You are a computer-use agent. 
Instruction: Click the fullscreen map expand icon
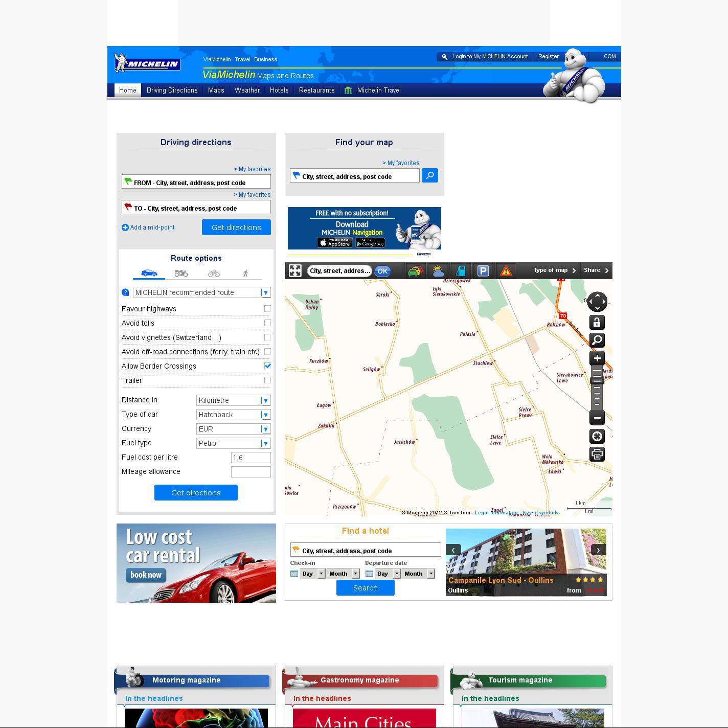[295, 270]
